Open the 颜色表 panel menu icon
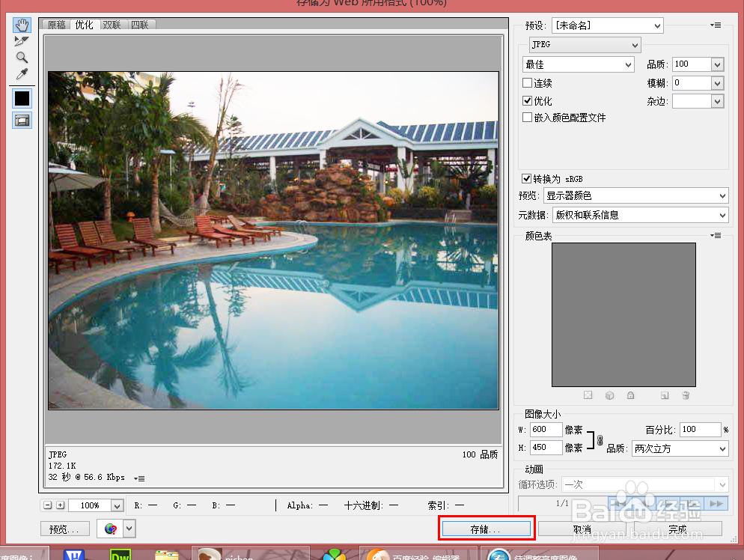Viewport: 744px width, 560px height. (x=716, y=235)
